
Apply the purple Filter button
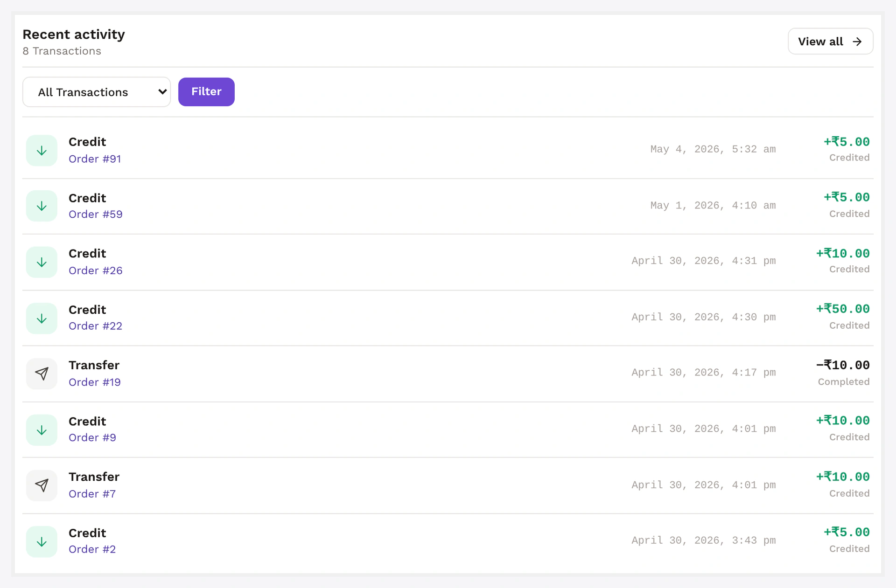click(206, 92)
